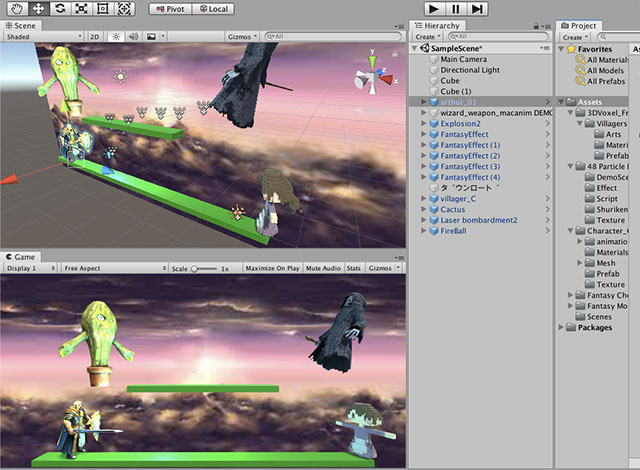
Task: Expand the Explosion2 prefab
Action: [424, 123]
